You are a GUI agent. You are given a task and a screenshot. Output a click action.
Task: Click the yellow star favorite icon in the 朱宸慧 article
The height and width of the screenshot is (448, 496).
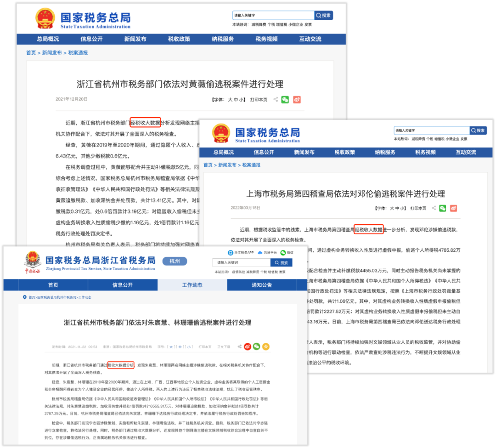tap(266, 347)
